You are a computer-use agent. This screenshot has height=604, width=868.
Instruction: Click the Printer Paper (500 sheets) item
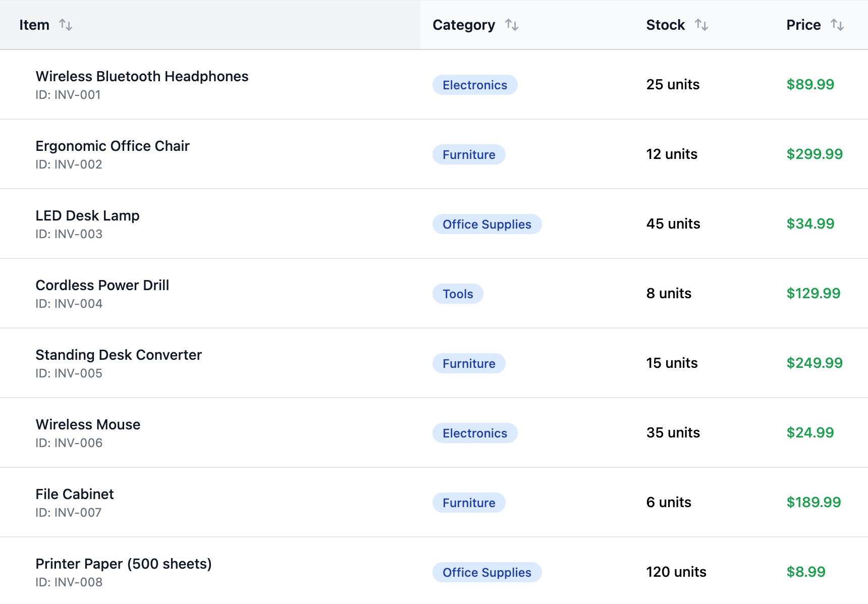123,564
